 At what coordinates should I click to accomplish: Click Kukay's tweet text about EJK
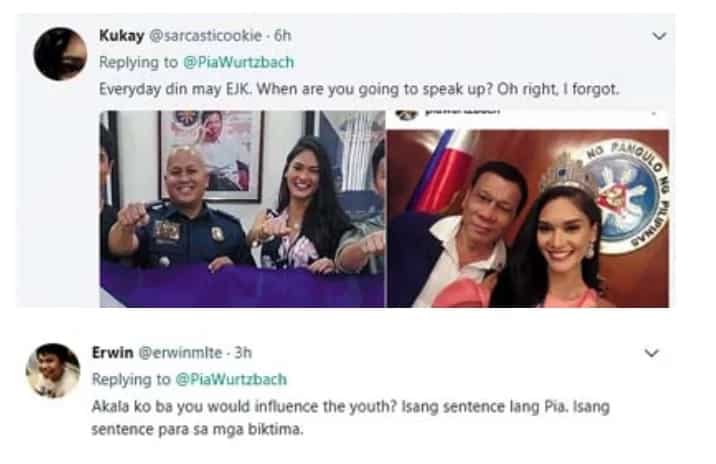click(x=359, y=89)
